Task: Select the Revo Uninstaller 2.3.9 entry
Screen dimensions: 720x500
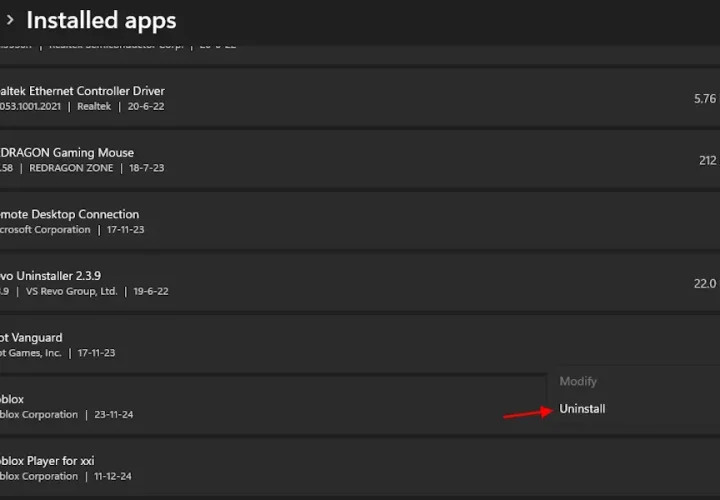Action: [360, 283]
